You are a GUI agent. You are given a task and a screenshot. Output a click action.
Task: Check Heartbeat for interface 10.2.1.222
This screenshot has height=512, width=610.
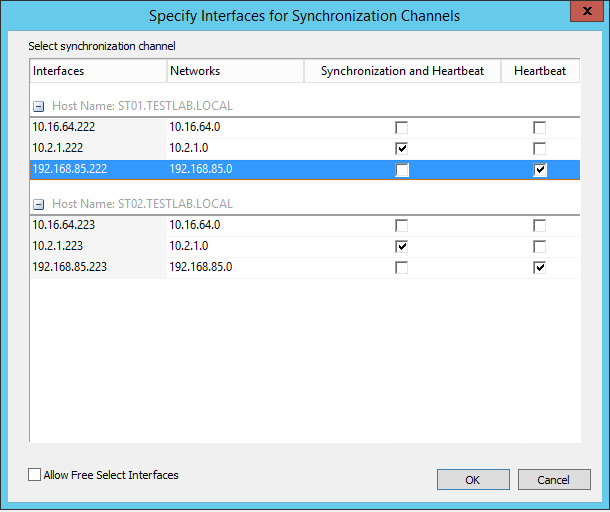tap(540, 148)
